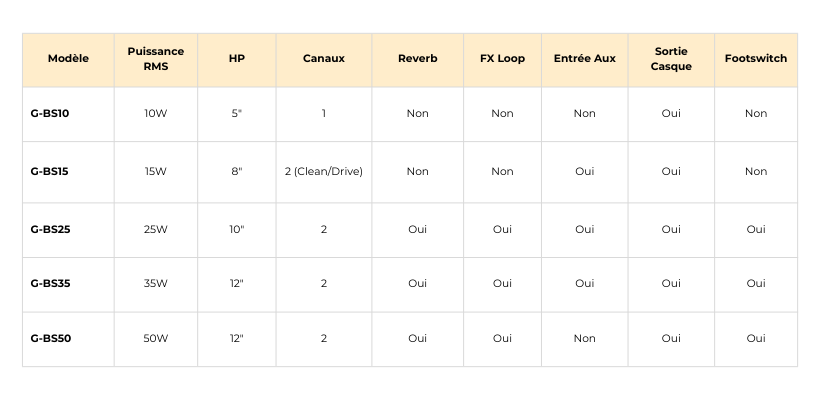Click the Footswitch column header
Image resolution: width=816 pixels, height=400 pixels.
coord(756,58)
